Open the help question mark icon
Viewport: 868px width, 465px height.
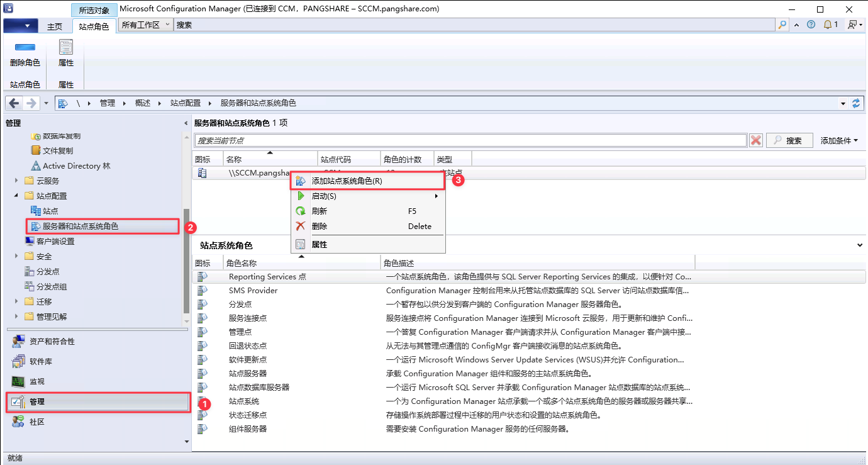pyautogui.click(x=811, y=25)
